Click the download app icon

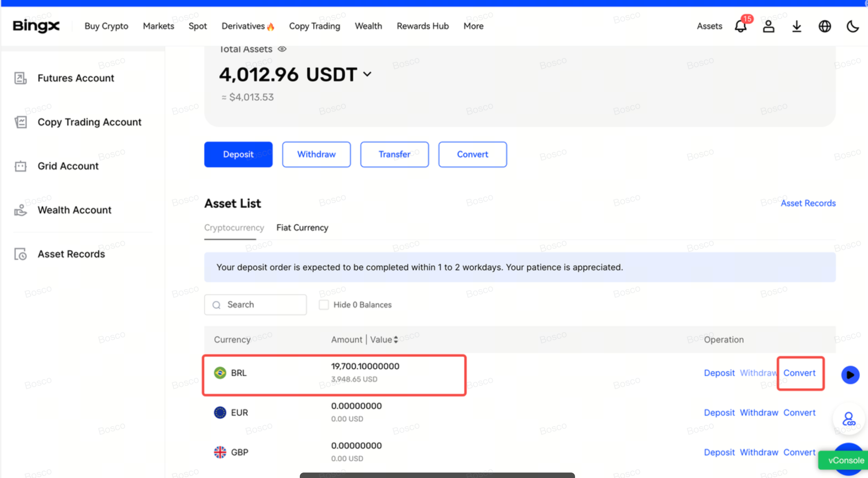point(796,26)
